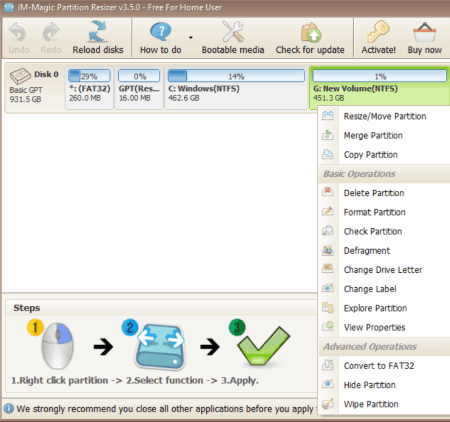Open the Bootable media tool
This screenshot has height=422, width=450.
coord(233,38)
